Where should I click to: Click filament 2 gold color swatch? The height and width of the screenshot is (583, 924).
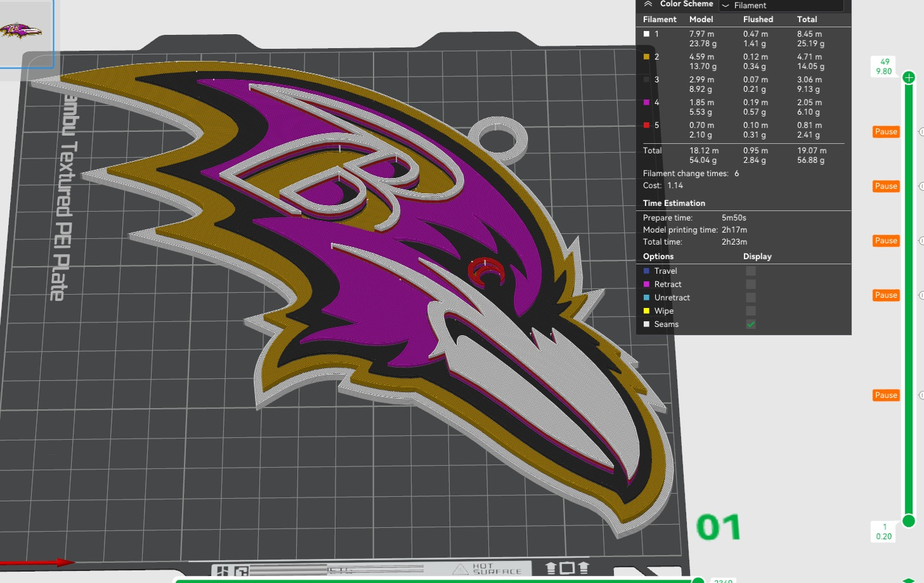coord(647,57)
